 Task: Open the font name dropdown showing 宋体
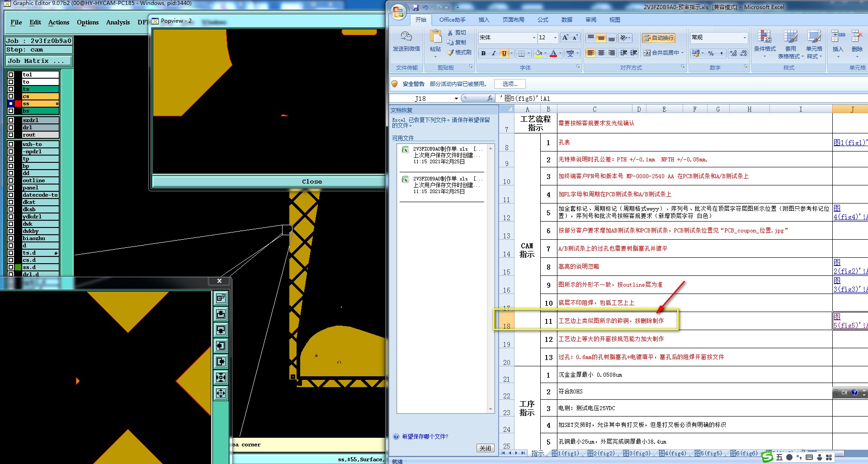[x=533, y=38]
